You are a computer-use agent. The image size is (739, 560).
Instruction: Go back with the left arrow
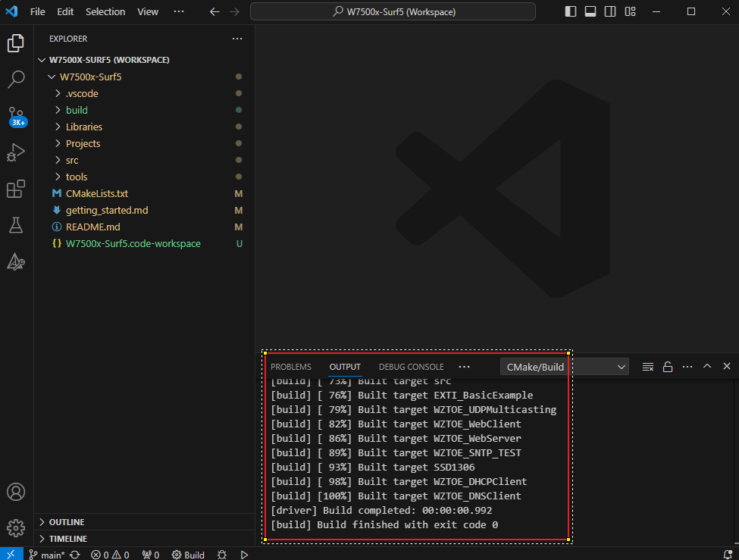pos(214,12)
